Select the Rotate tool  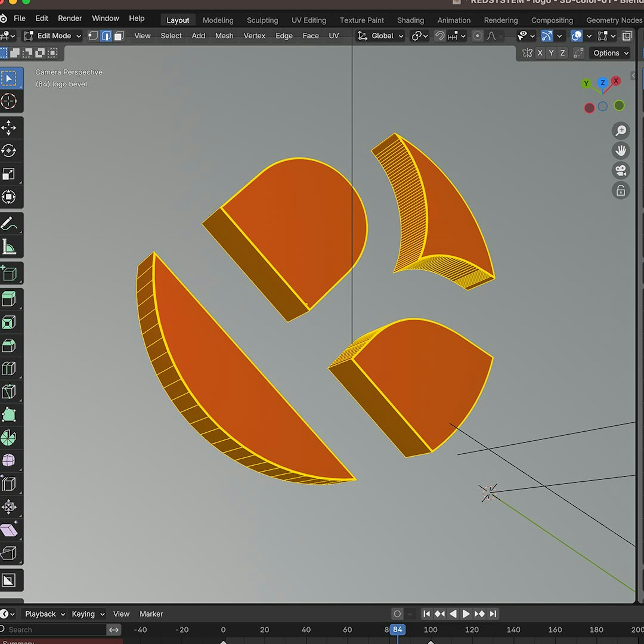click(x=9, y=151)
